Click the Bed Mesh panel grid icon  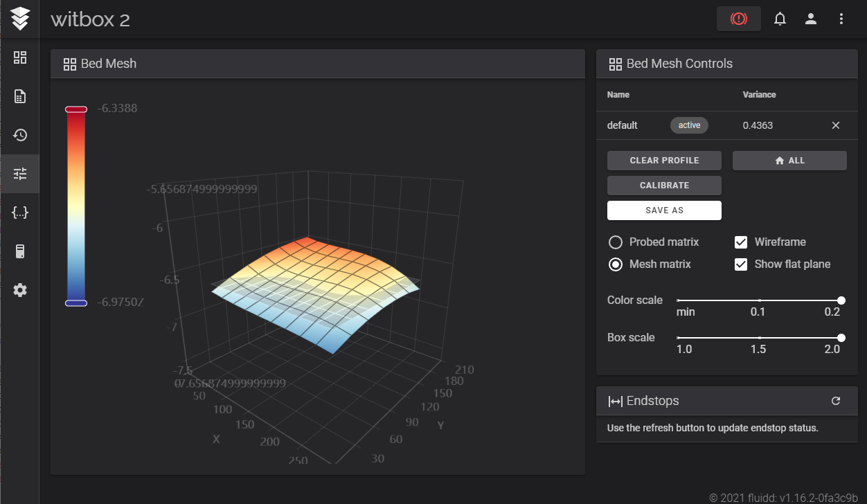(x=69, y=64)
